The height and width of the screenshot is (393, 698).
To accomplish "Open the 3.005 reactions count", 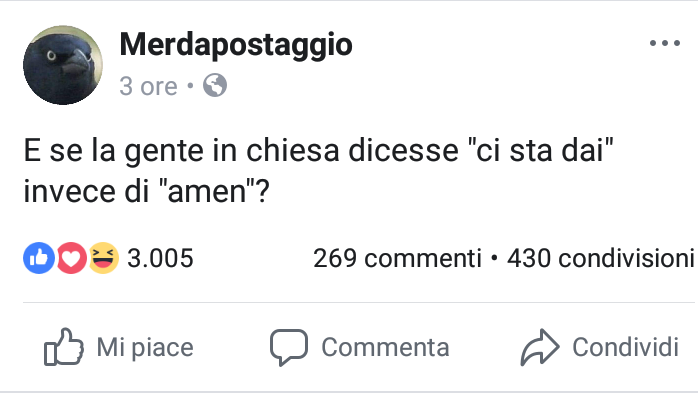I will pos(160,258).
